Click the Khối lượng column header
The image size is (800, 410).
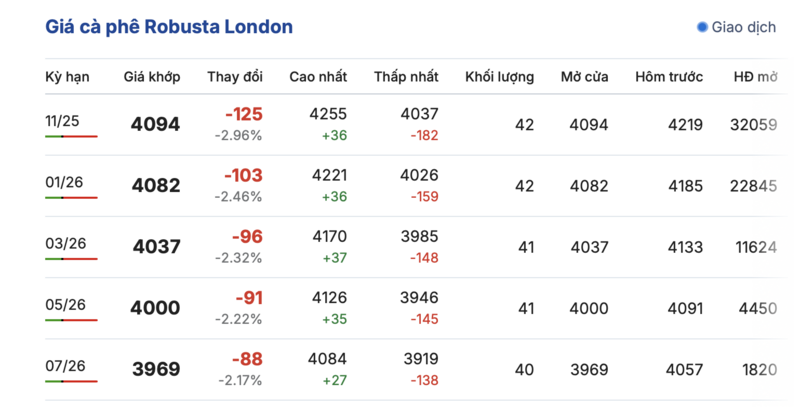click(x=499, y=77)
